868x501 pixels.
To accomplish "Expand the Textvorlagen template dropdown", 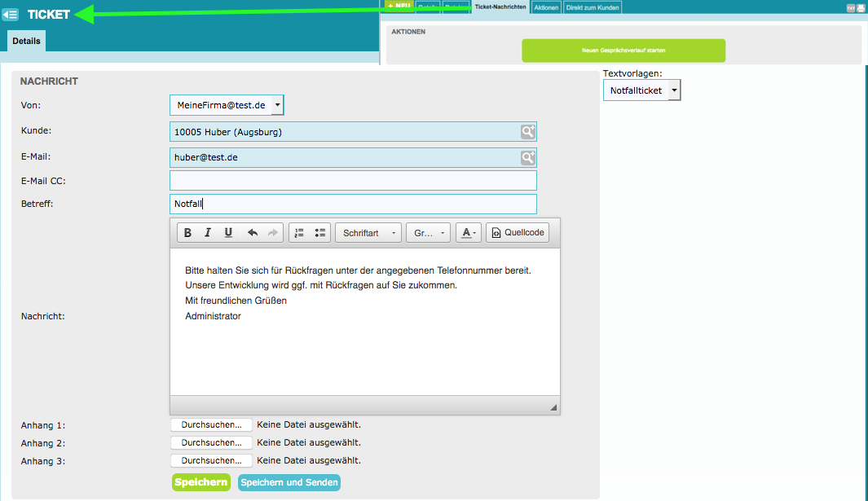I will 674,90.
